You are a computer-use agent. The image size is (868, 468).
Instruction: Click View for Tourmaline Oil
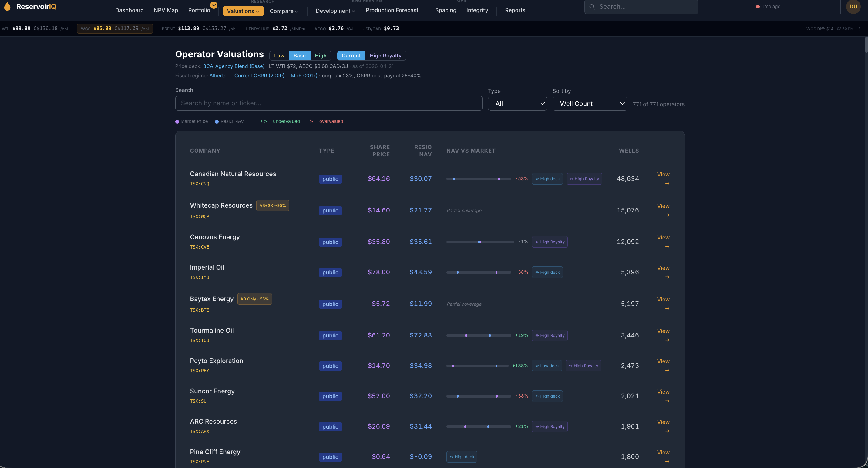[x=663, y=331]
